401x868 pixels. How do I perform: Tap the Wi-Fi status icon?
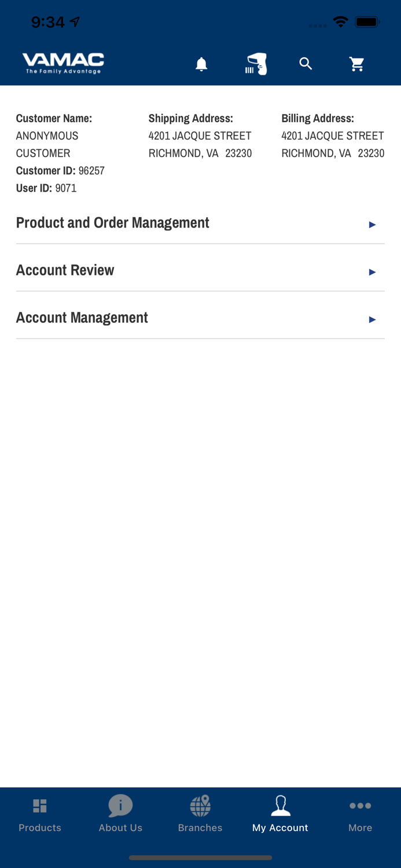click(341, 22)
